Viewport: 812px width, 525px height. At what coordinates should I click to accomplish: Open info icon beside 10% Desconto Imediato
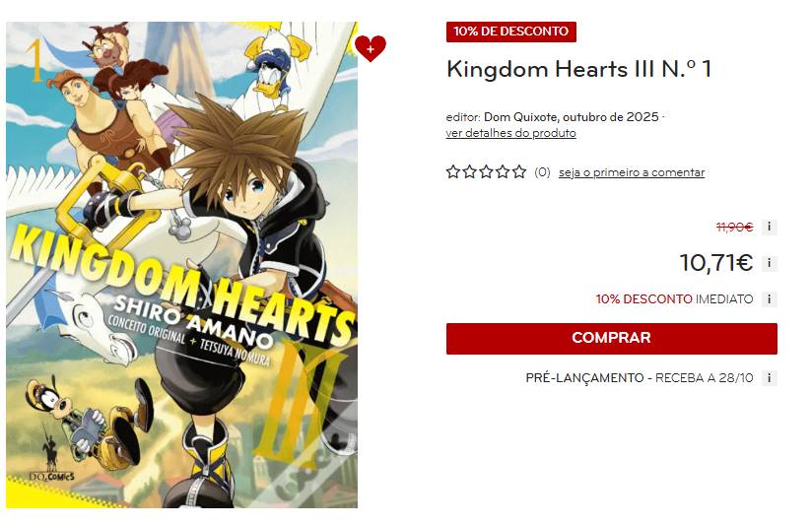point(769,299)
